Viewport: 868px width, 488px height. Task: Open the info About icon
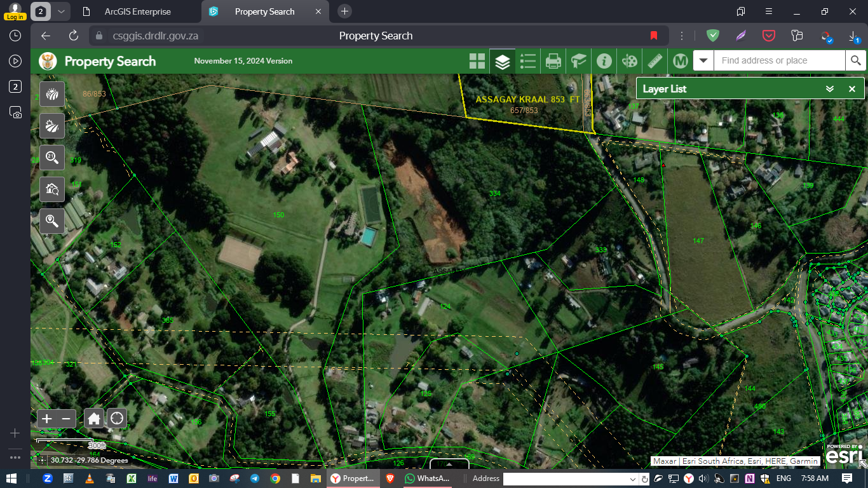coord(604,61)
